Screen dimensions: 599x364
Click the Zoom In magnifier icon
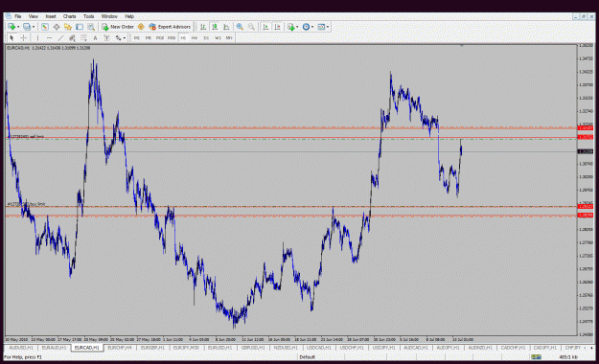[240, 27]
